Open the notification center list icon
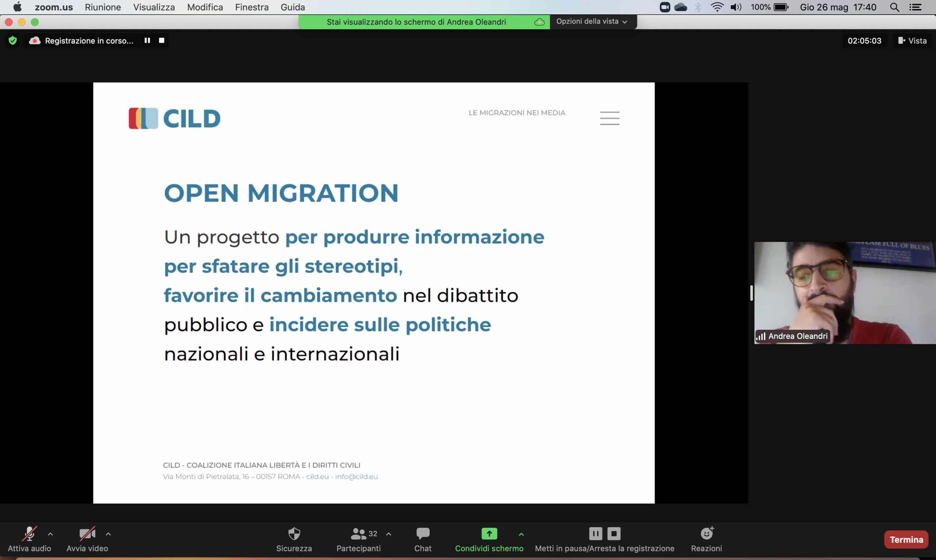 click(x=915, y=7)
